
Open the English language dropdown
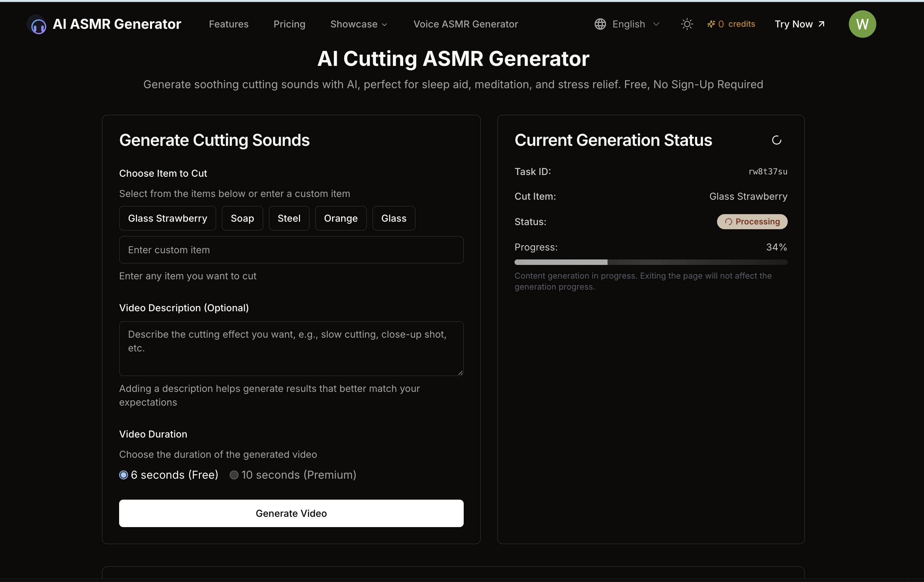pyautogui.click(x=627, y=24)
